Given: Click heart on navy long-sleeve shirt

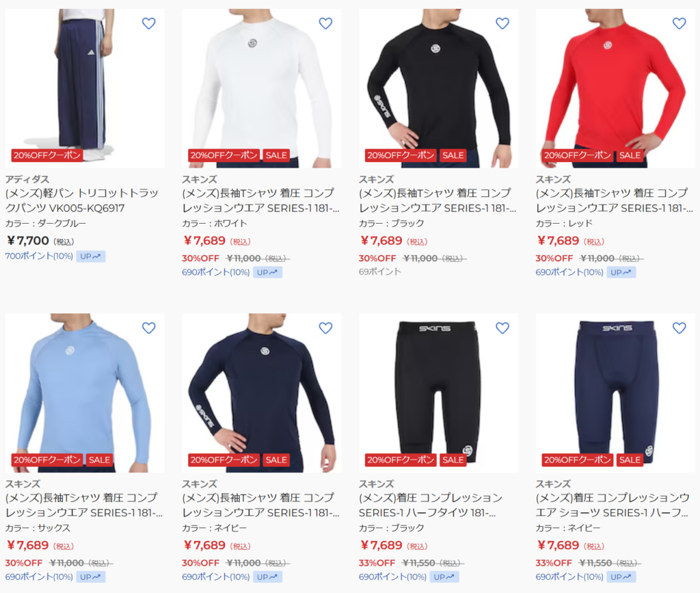Looking at the screenshot, I should coord(325,328).
